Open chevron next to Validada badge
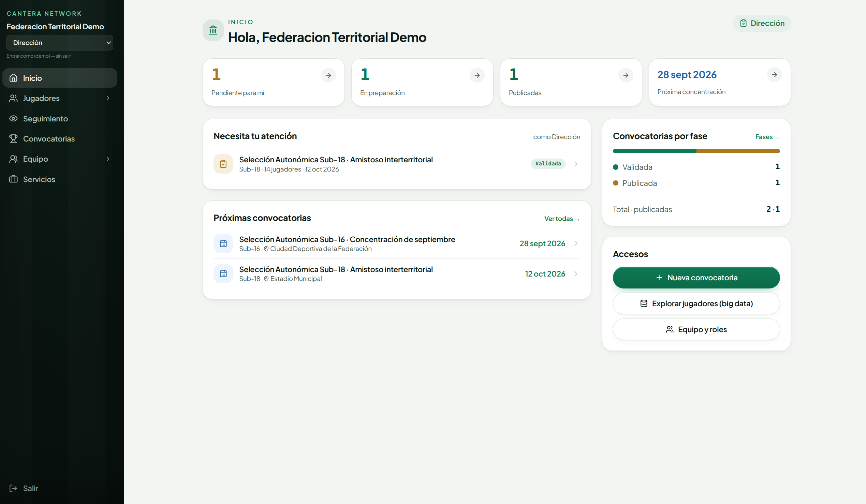Image resolution: width=866 pixels, height=504 pixels. coord(576,164)
